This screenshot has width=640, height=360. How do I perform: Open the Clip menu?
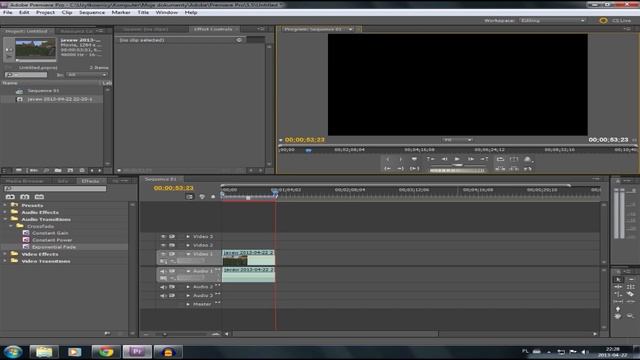click(67, 12)
